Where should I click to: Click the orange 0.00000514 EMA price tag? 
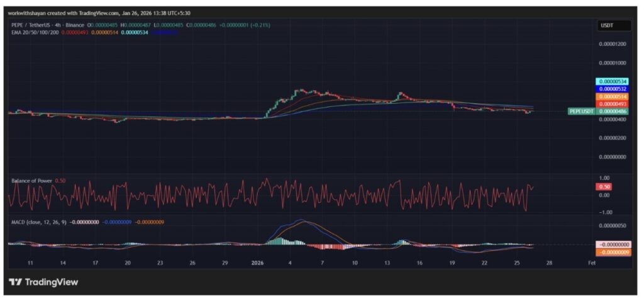(x=613, y=96)
